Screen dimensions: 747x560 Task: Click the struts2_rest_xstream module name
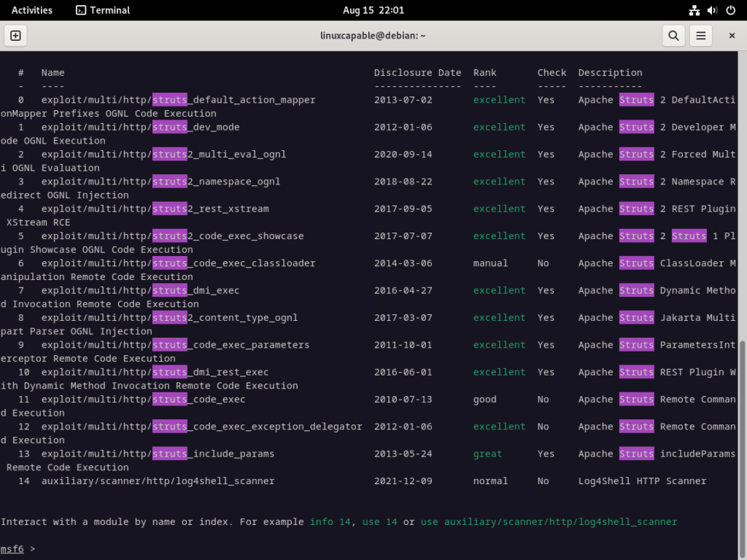pos(155,209)
